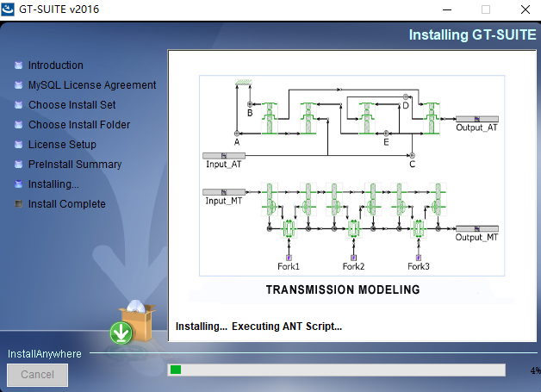Click the Output_MT block in diagram

[476, 229]
